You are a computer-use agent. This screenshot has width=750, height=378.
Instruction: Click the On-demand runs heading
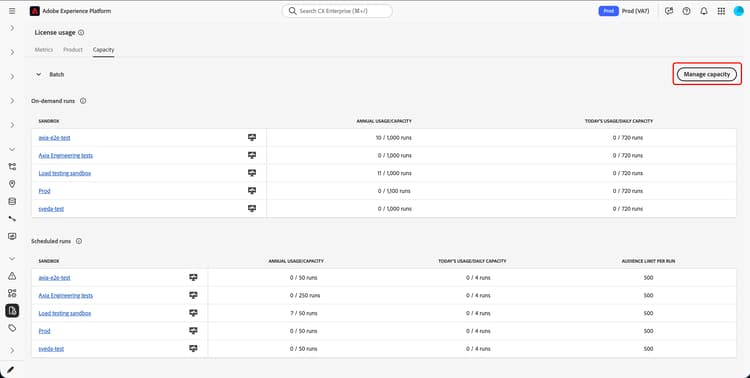point(53,101)
